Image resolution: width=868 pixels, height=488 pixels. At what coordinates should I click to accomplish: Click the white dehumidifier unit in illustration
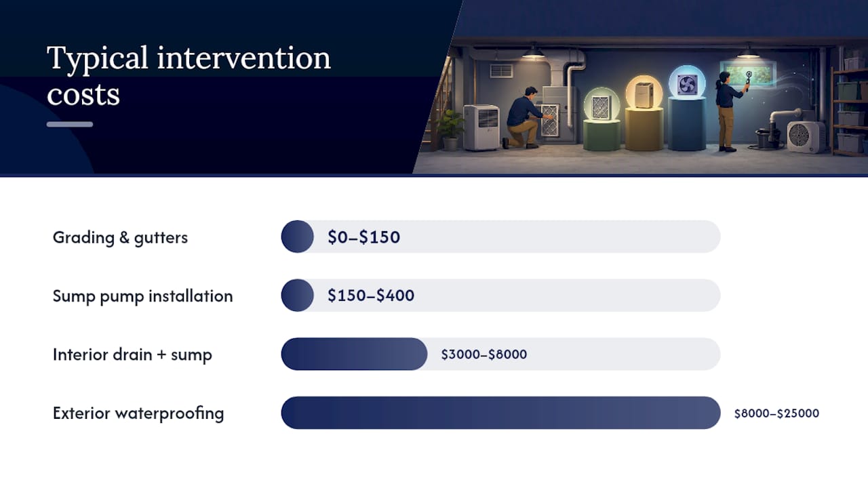click(481, 127)
